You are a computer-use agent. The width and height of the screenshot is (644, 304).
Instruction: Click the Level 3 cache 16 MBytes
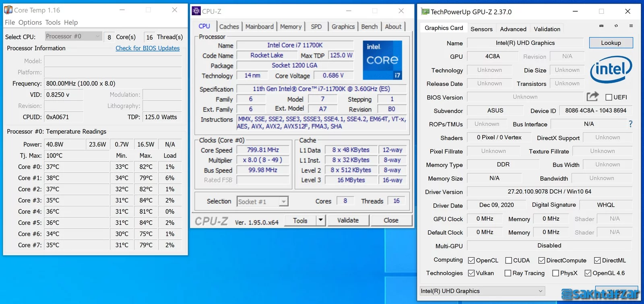(351, 180)
